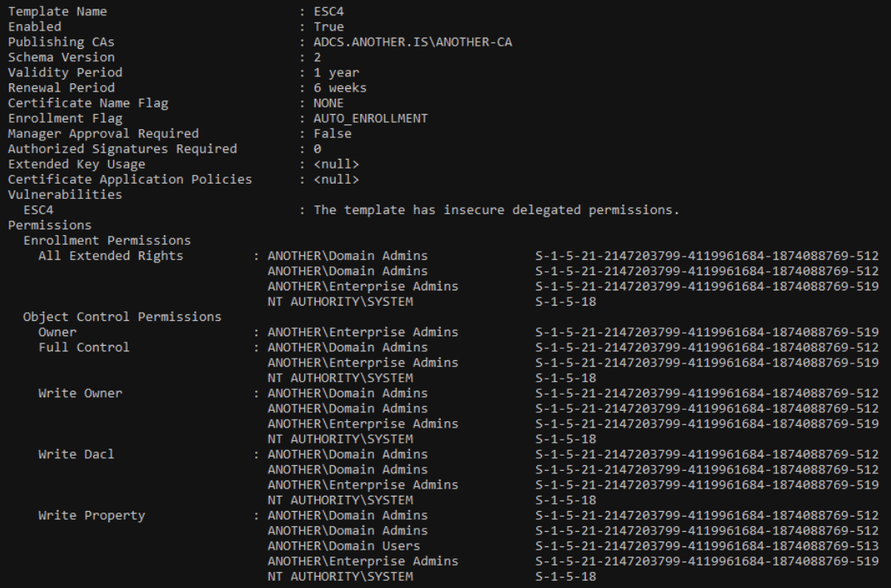Select the NONE certificate name flag value
This screenshot has height=588, width=891.
click(x=328, y=103)
